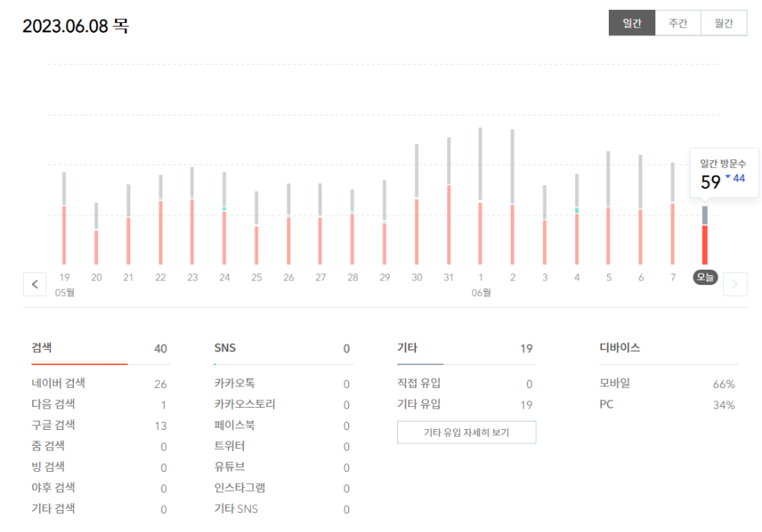Select the bar for June 4
The height and width of the screenshot is (532, 762).
click(x=577, y=219)
